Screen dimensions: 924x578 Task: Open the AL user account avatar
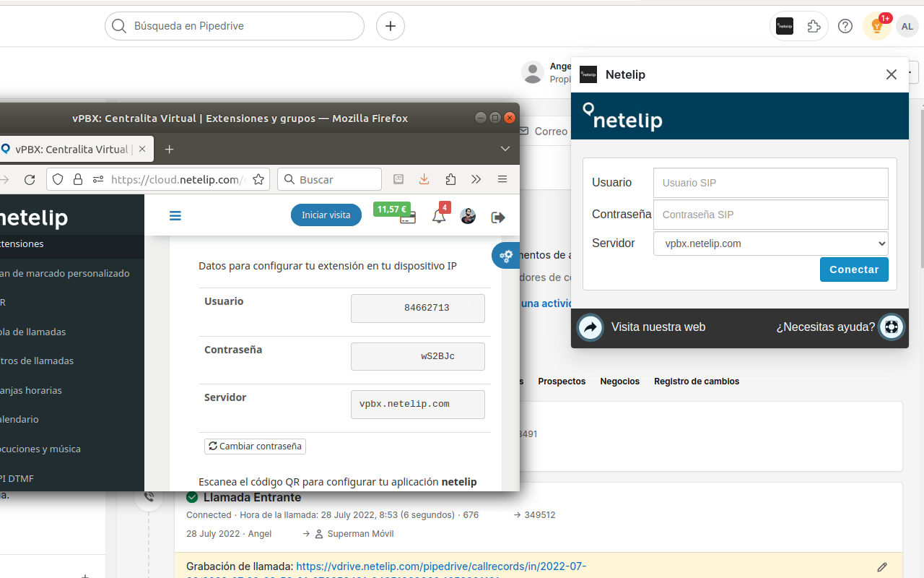pos(907,27)
